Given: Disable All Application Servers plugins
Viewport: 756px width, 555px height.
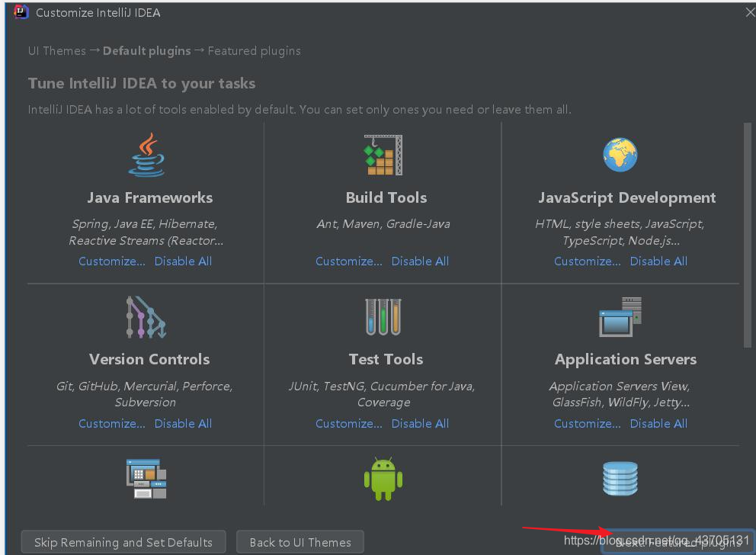Looking at the screenshot, I should coord(658,423).
